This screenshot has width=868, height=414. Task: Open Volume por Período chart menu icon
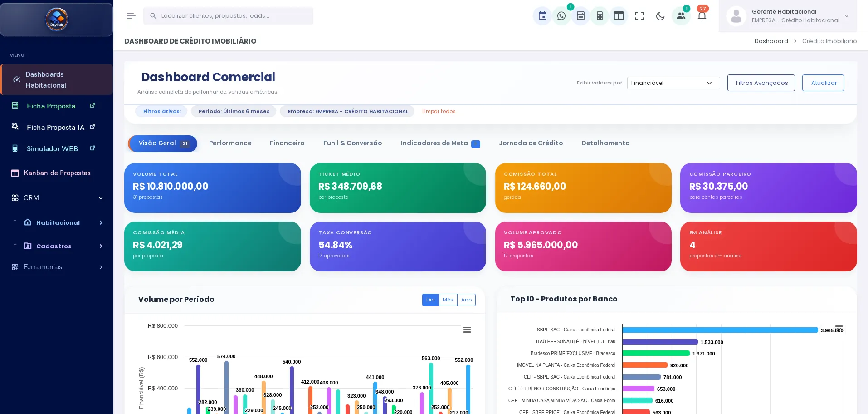[x=467, y=330]
